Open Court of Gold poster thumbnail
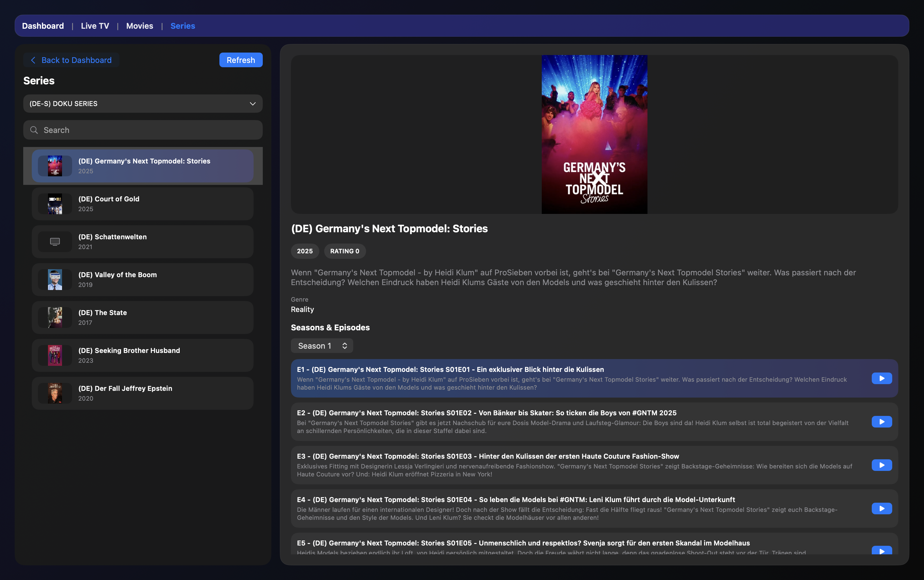924x580 pixels. click(x=55, y=204)
